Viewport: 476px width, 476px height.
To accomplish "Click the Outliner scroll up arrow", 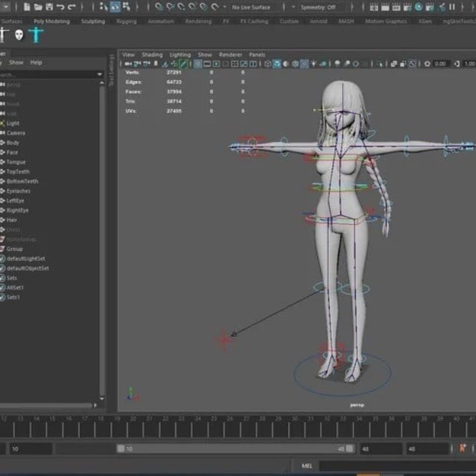I will [x=102, y=83].
